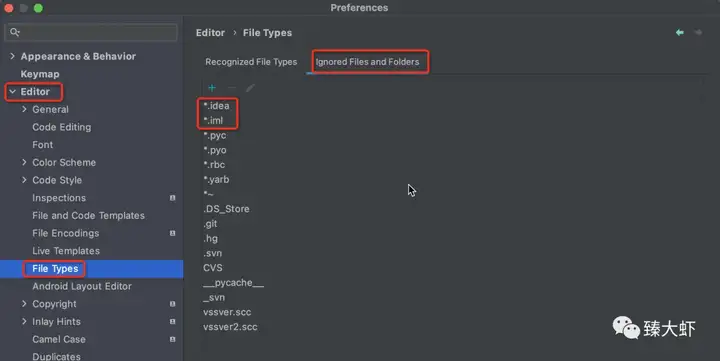Screen dimensions: 720x361
Task: Click the project-level icon beside Inspections
Action: 173,198
